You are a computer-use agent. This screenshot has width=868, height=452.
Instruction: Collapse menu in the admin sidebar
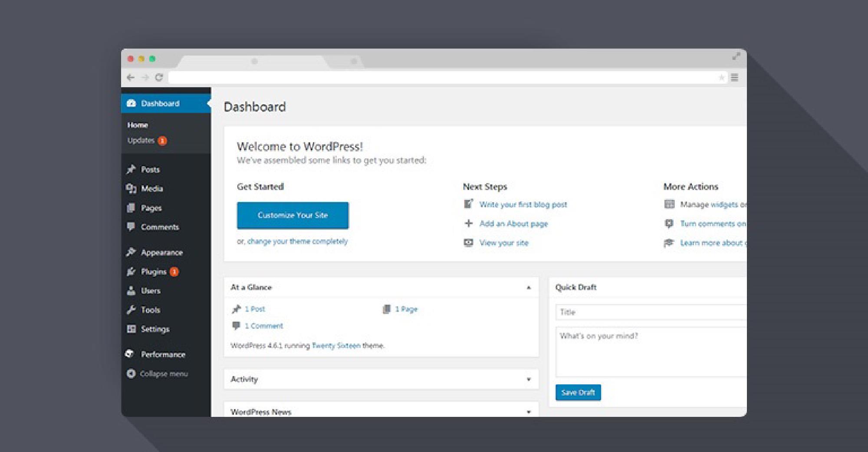tap(157, 373)
